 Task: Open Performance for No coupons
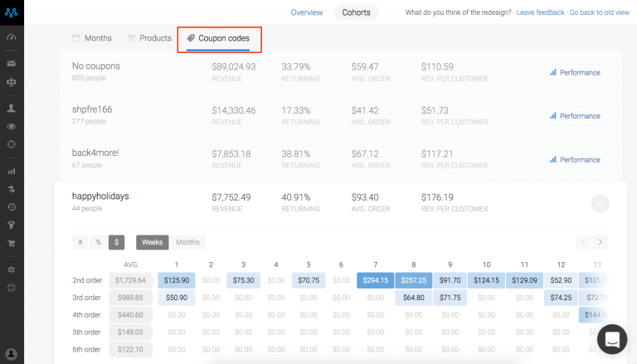click(576, 73)
